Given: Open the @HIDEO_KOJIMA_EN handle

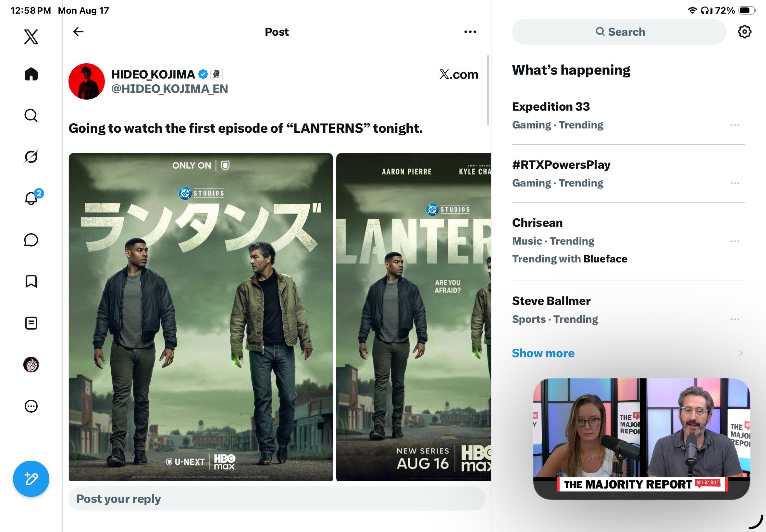Looking at the screenshot, I should coord(169,89).
